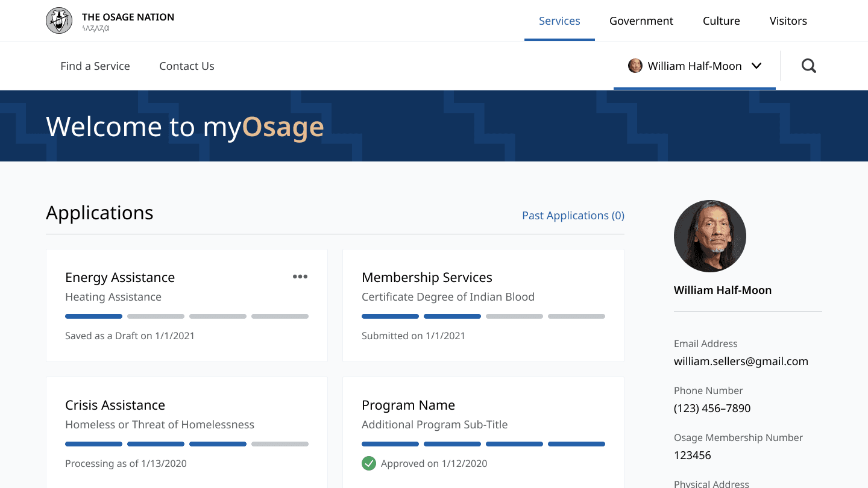Image resolution: width=868 pixels, height=488 pixels.
Task: Click 'Approved on 1/12/2020' status text
Action: coord(434,463)
